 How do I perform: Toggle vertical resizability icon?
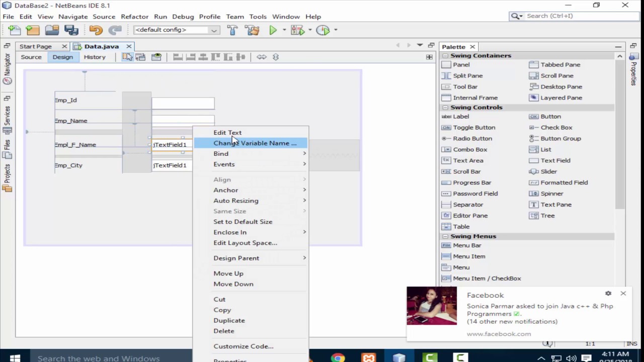point(276,57)
